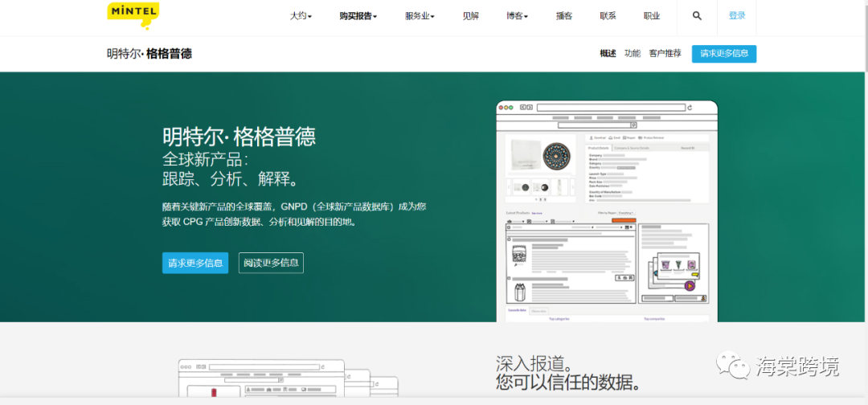Click the 跟踪、分析、解释。 tagline text
This screenshot has width=868, height=405.
231,179
